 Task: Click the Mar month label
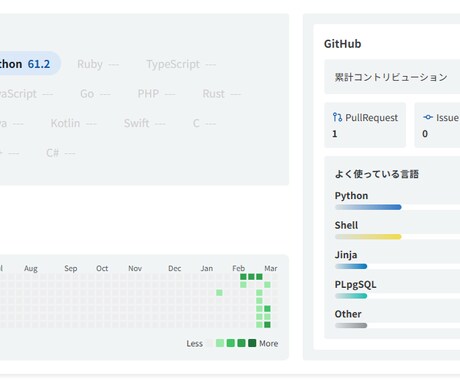271,269
